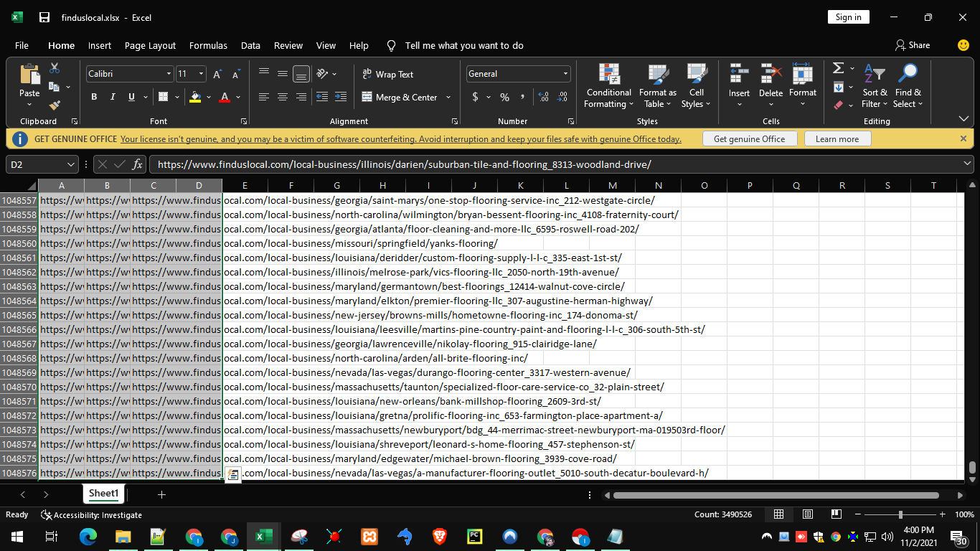
Task: Open the Formulas ribbon tab
Action: [208, 45]
